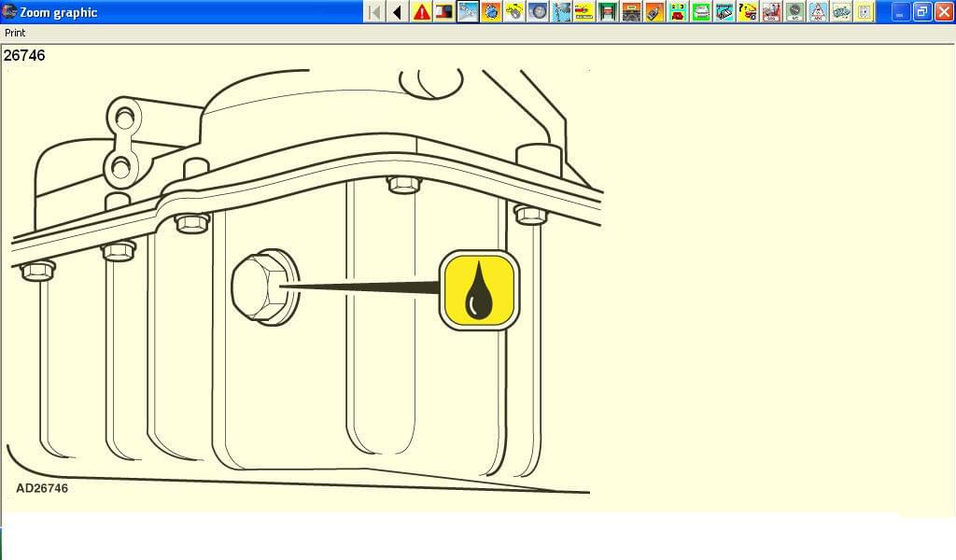Click the orange icon with blue globe
This screenshot has width=956, height=560.
pos(491,11)
